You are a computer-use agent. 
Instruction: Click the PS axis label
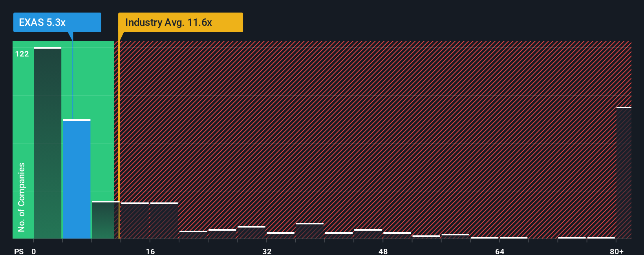[x=19, y=251]
